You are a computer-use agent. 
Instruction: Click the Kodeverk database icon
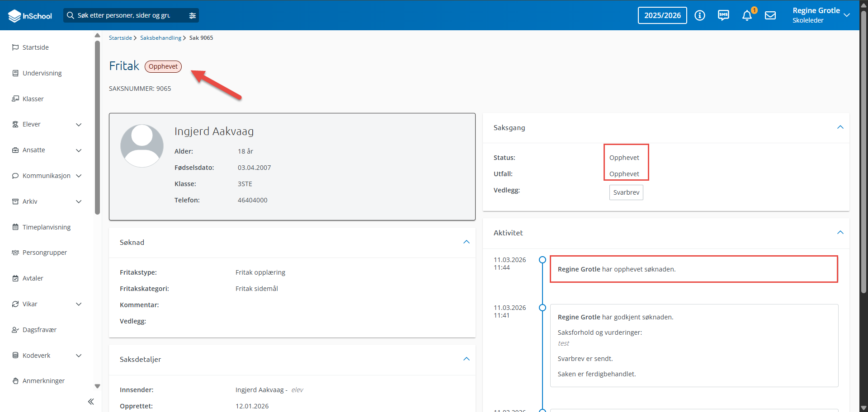point(15,356)
